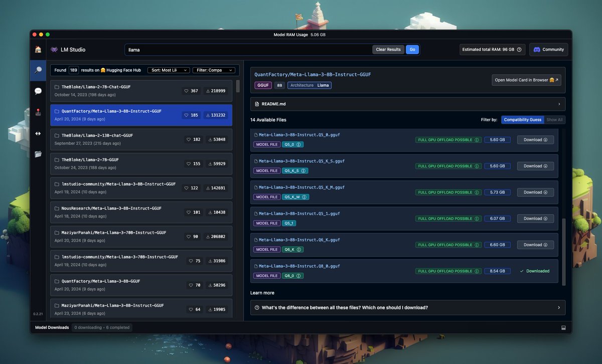The width and height of the screenshot is (602, 364).
Task: Click the Meta-Llama-3-8B-Instruct.Q5_1.gguf file name
Action: 299,214
